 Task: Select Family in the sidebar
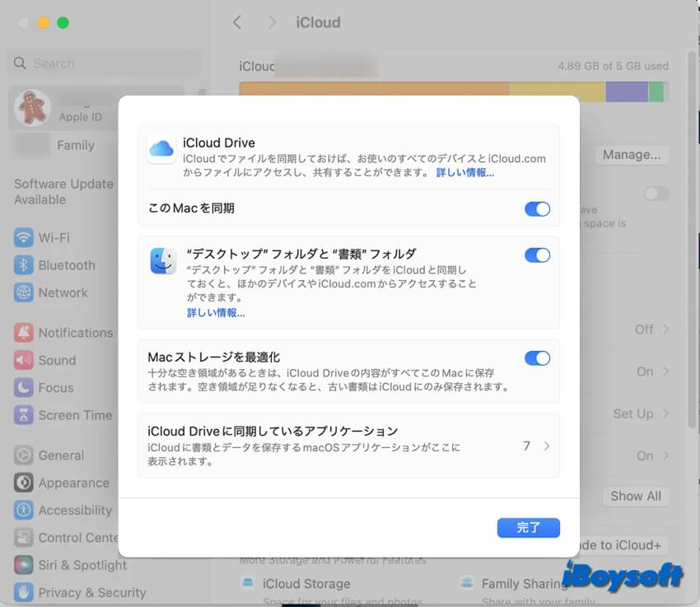tap(75, 145)
